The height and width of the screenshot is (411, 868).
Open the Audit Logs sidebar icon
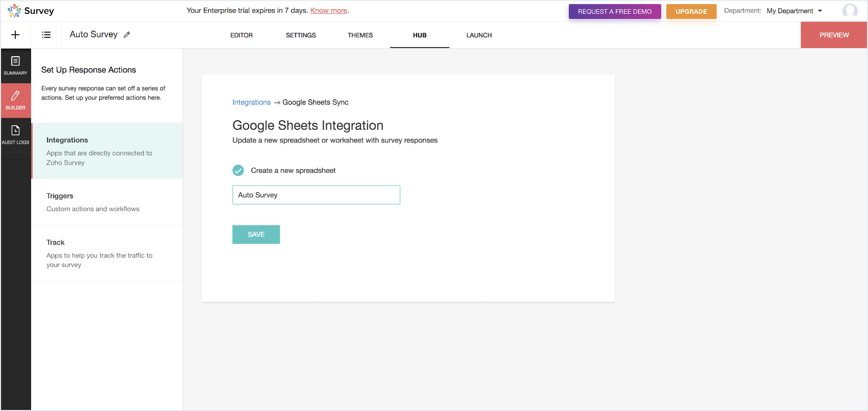click(15, 135)
